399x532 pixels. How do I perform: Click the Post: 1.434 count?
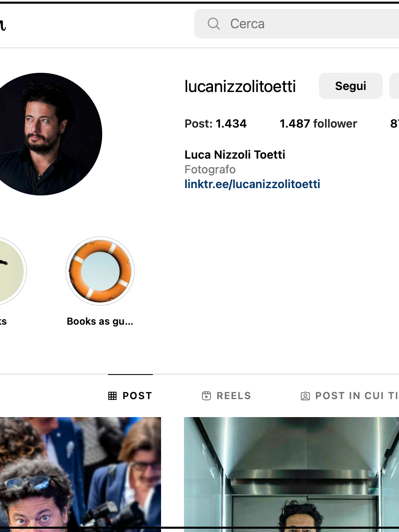[x=215, y=123]
